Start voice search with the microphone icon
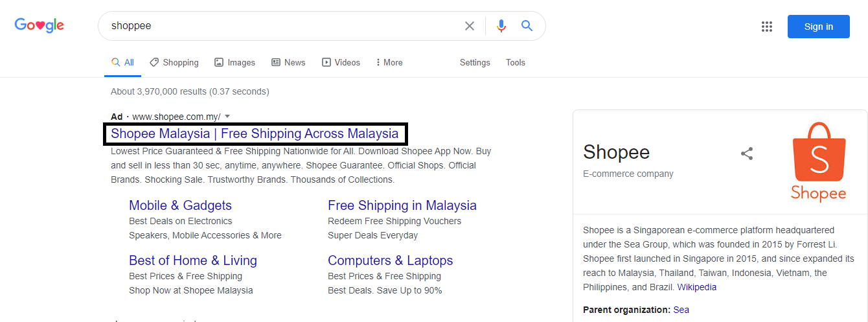The width and height of the screenshot is (868, 322). (501, 26)
